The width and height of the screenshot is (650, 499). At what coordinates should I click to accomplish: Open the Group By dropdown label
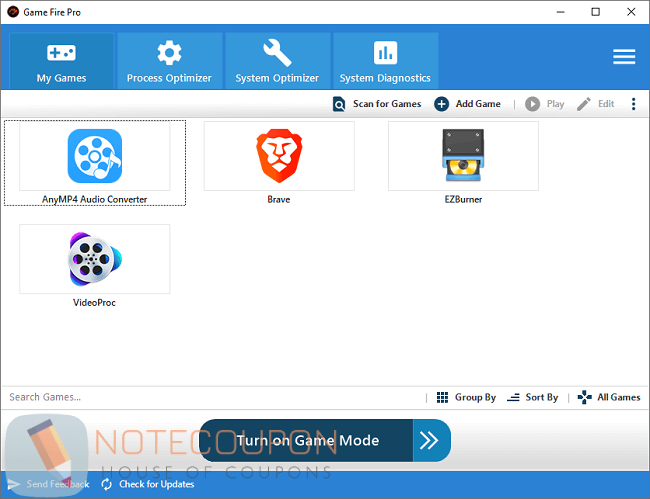coord(475,397)
